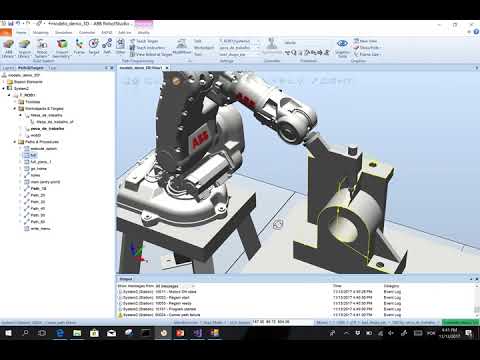Screen dimensions: 480x360
Task: Click green Controller status indicator
Action: pyautogui.click(x=460, y=322)
